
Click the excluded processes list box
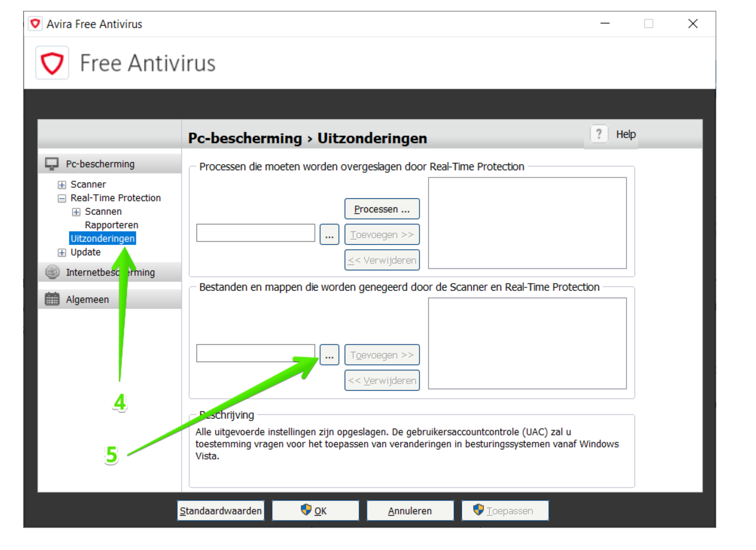(x=527, y=223)
